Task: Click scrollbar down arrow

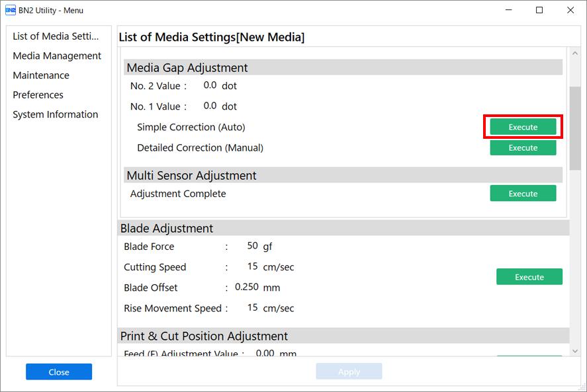Action: click(x=575, y=351)
